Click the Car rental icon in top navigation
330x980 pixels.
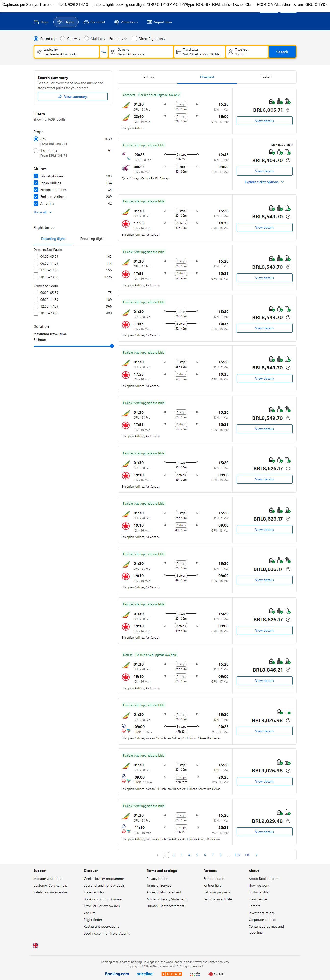point(86,22)
